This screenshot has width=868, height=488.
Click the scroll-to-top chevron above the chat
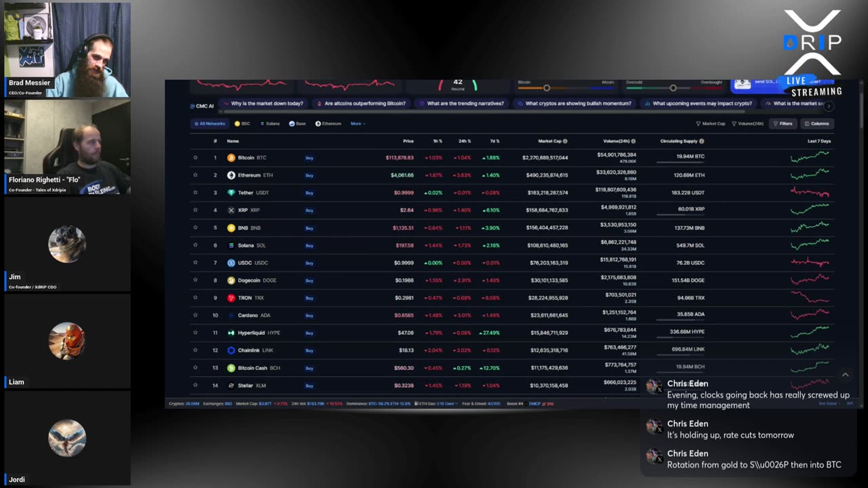(x=845, y=375)
